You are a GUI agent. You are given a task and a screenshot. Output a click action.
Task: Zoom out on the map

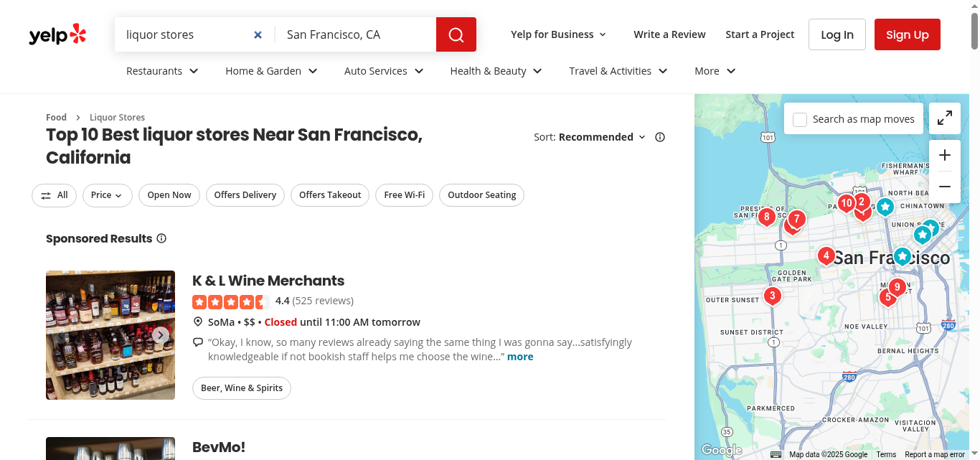pos(945,187)
